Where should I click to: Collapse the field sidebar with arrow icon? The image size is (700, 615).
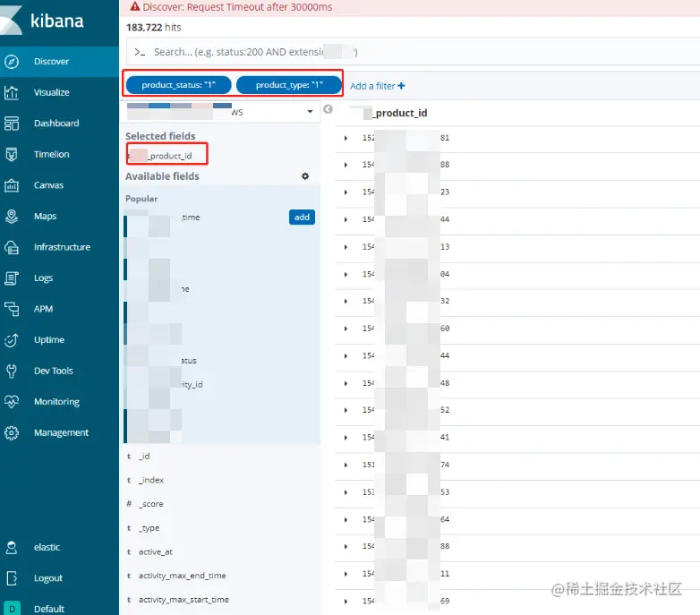328,109
